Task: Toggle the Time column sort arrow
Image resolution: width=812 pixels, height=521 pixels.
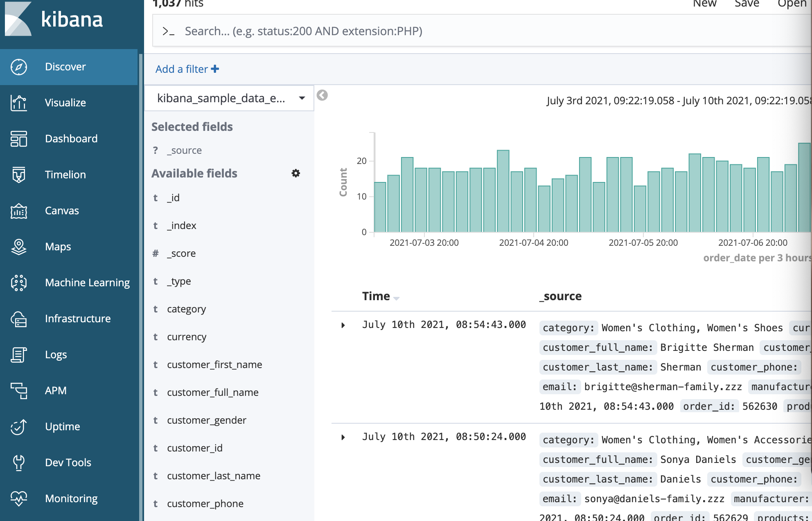Action: pyautogui.click(x=396, y=298)
